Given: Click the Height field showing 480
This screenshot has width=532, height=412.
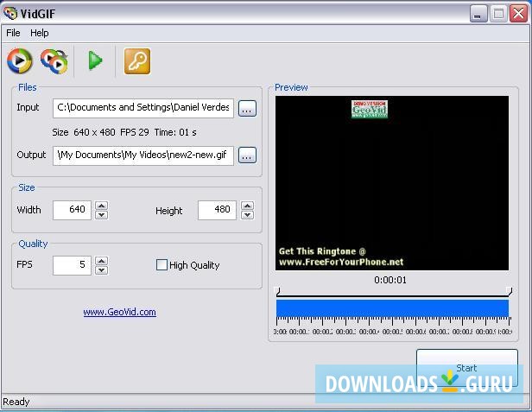Looking at the screenshot, I should click(x=217, y=210).
